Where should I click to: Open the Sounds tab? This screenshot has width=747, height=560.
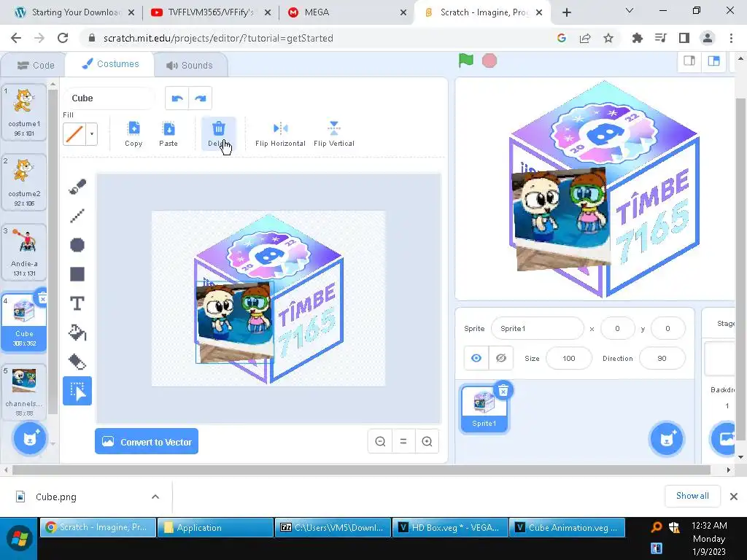coord(190,65)
